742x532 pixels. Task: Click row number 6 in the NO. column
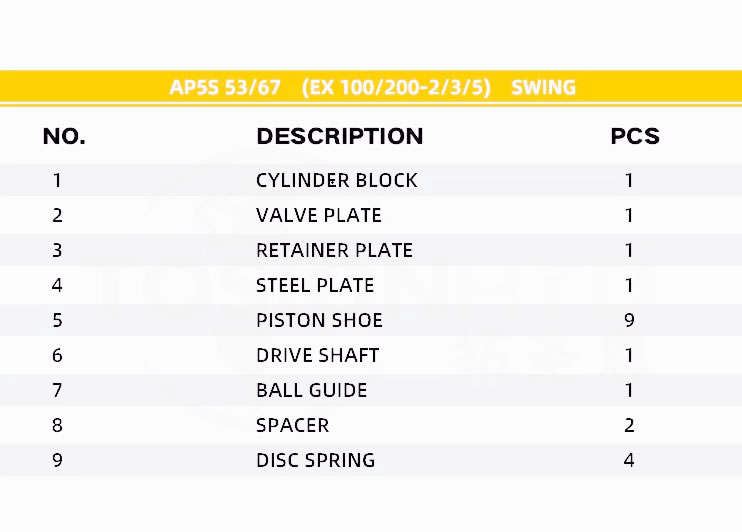58,356
